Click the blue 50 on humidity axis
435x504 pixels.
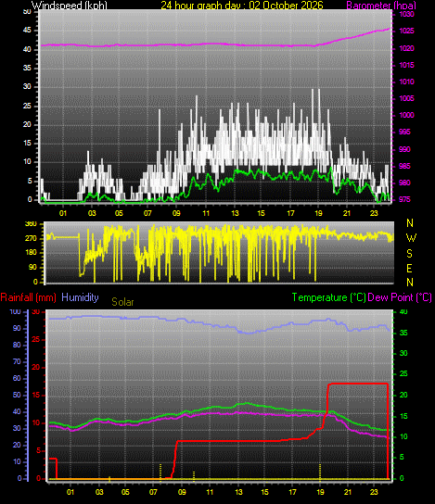click(17, 396)
